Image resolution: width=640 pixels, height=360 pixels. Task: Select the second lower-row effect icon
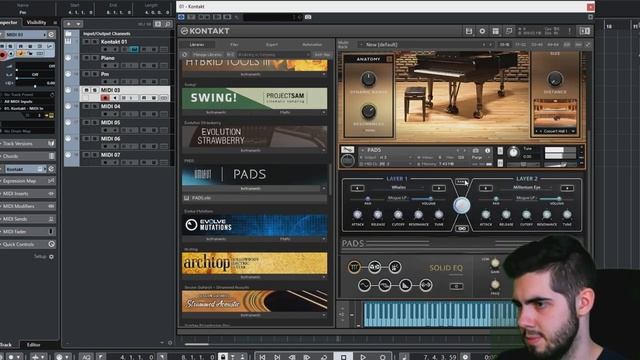pos(384,285)
